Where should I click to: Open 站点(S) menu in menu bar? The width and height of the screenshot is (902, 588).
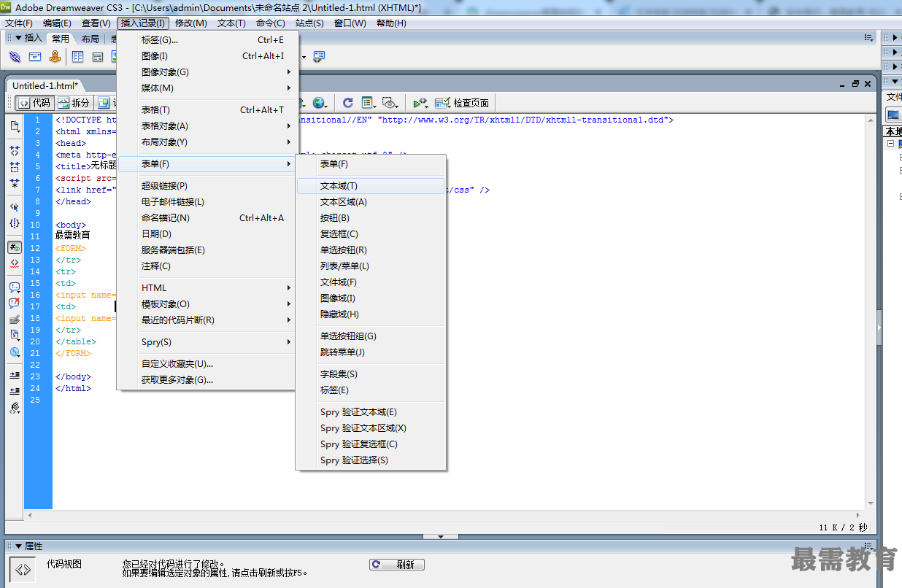pos(309,23)
